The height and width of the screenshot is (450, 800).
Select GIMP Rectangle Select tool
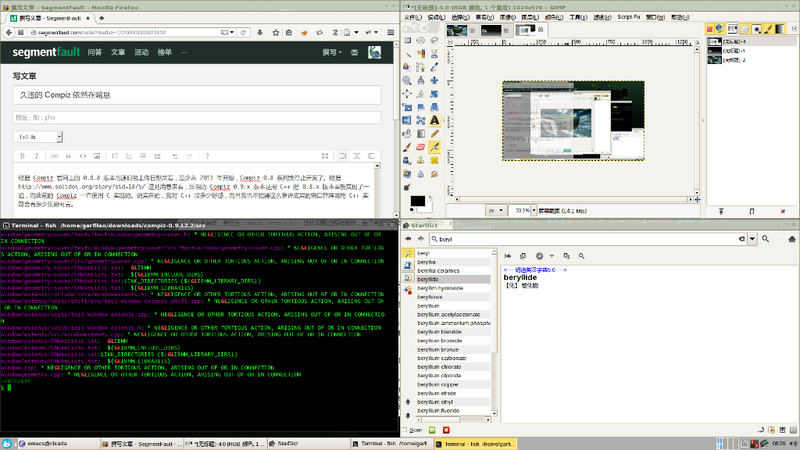(407, 40)
